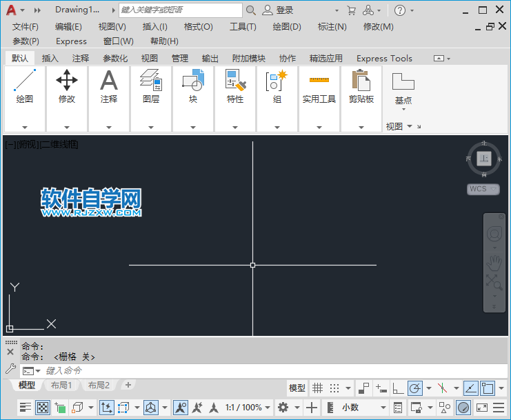
Task: Click the 模型 model space status button
Action: pyautogui.click(x=297, y=388)
